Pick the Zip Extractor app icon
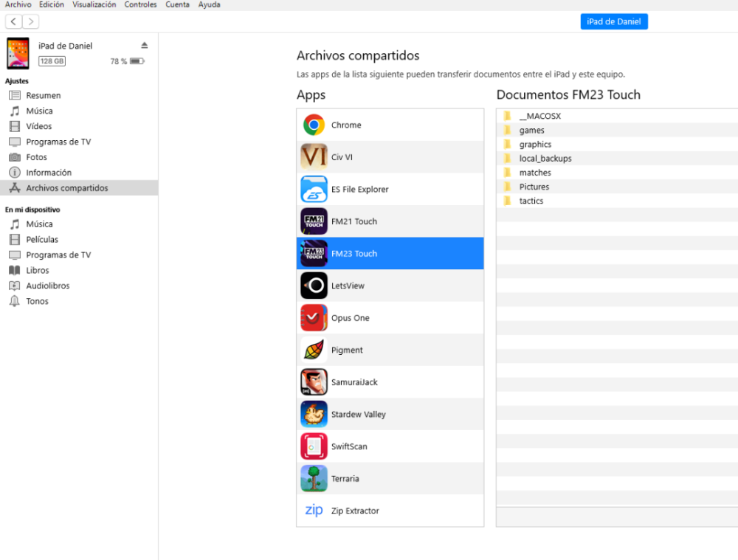738x560 pixels. [x=314, y=511]
